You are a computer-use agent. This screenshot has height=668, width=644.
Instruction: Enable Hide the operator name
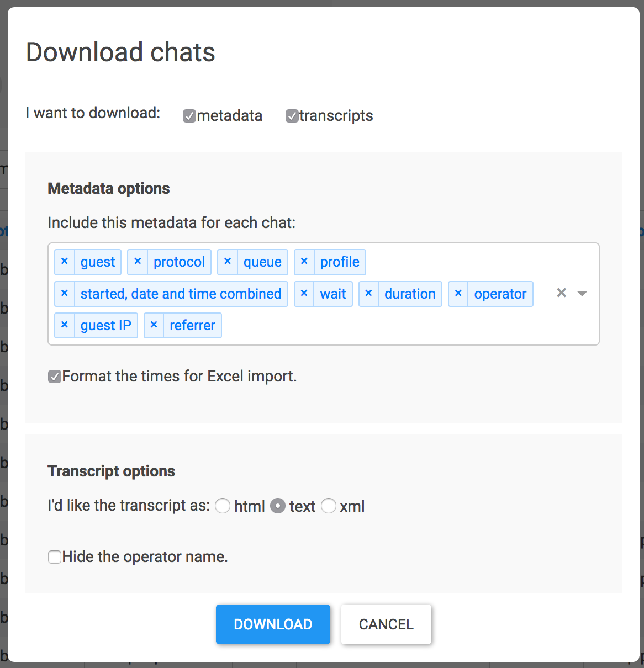click(54, 556)
